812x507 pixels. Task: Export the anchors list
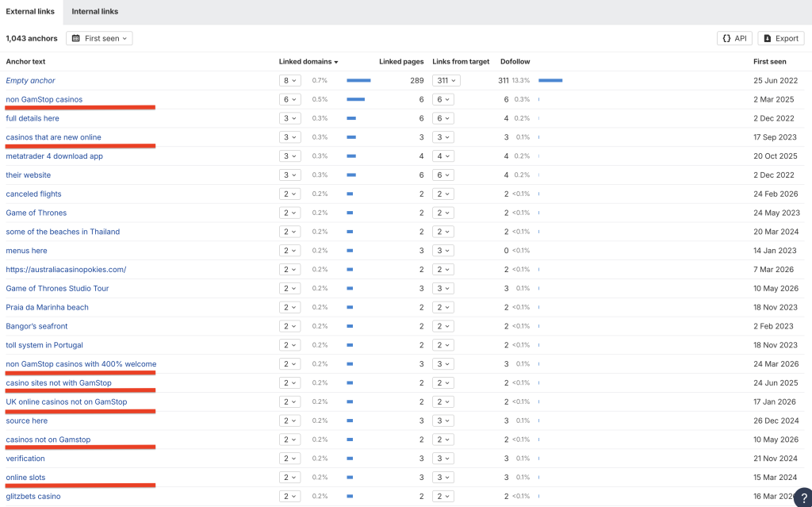click(x=781, y=38)
